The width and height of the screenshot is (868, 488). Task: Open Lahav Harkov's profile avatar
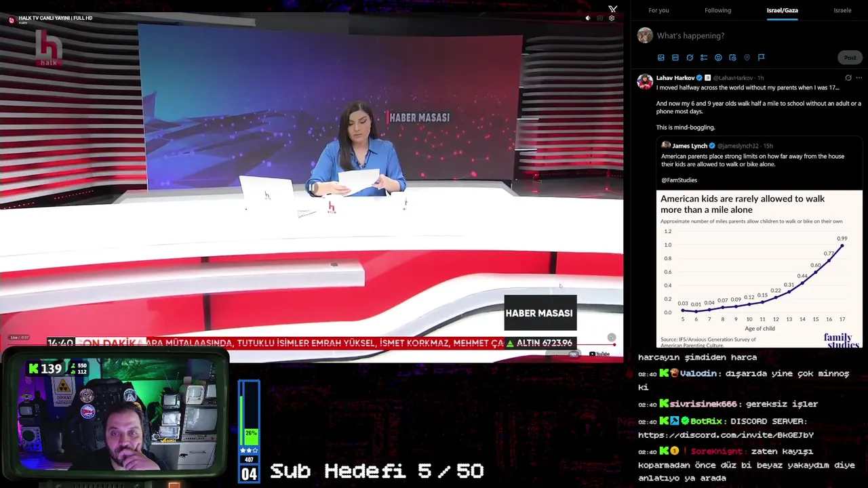point(645,81)
